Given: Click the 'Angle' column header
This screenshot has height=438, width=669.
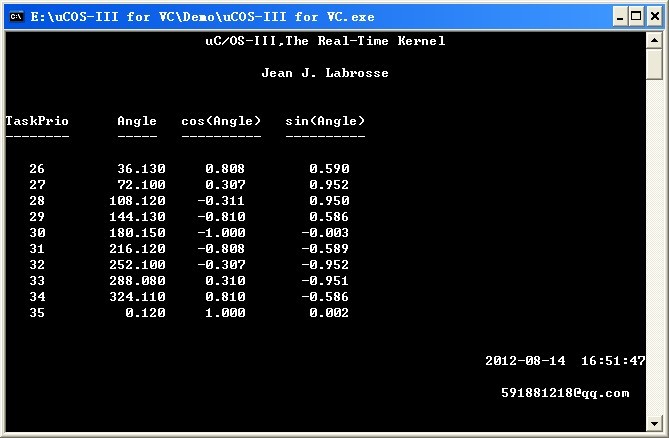Looking at the screenshot, I should tap(137, 121).
